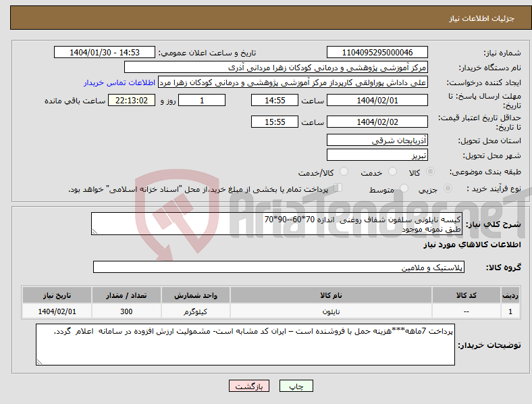The height and width of the screenshot is (404, 532).
Task: Click the تاریخ نیاز column header
Action: [x=57, y=295]
